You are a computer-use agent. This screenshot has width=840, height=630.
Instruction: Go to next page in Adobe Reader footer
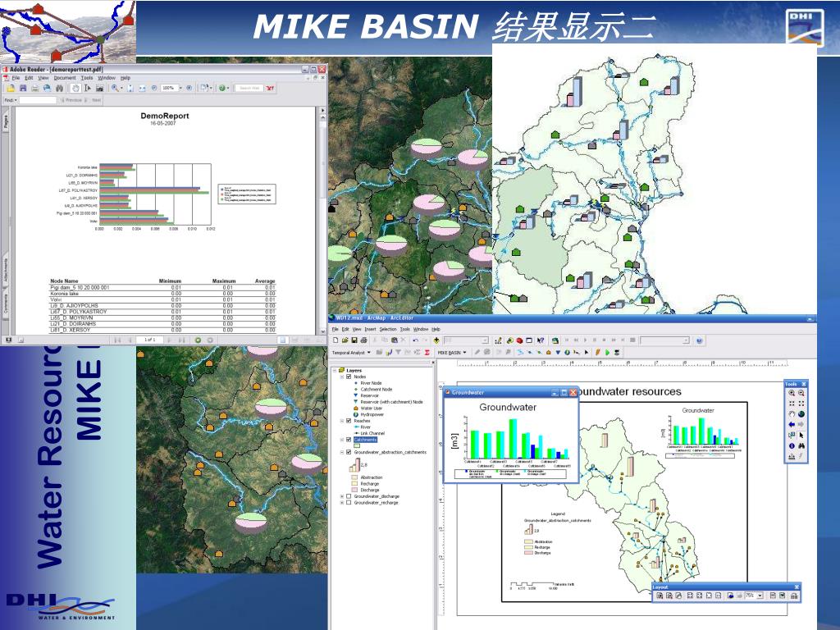169,340
